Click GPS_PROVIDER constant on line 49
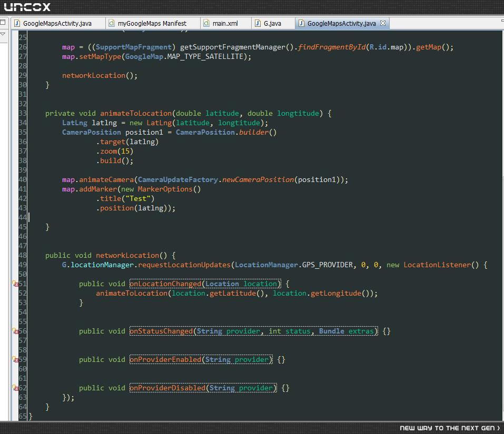Screen dimensions: 504x434 click(327, 265)
